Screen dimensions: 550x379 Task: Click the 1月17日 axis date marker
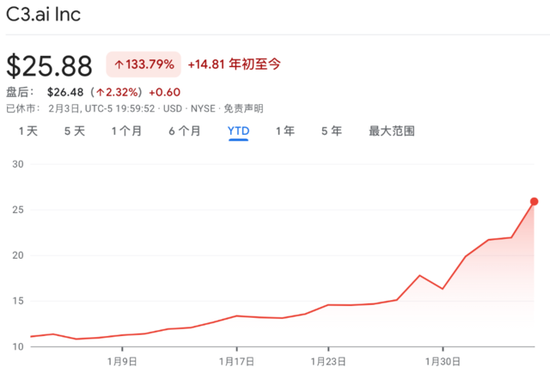point(237,361)
